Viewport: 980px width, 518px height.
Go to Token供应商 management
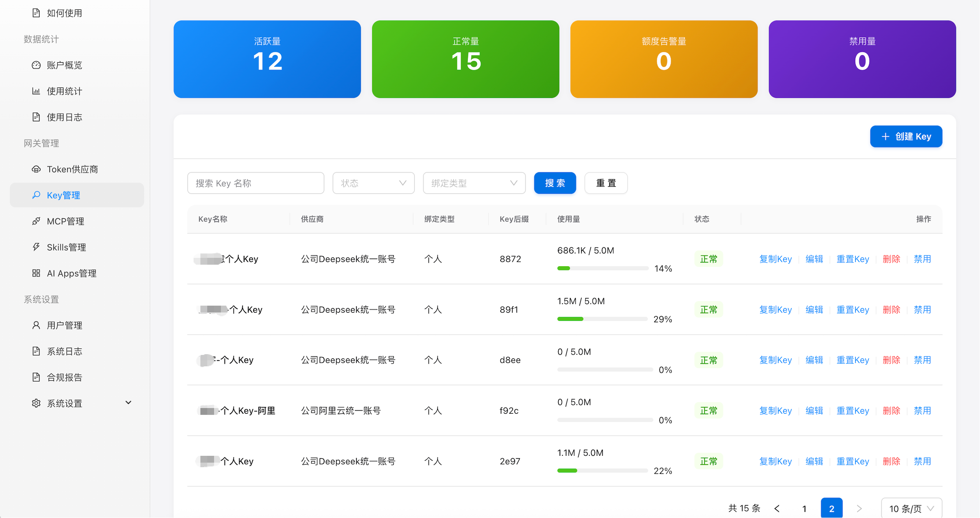pos(77,169)
